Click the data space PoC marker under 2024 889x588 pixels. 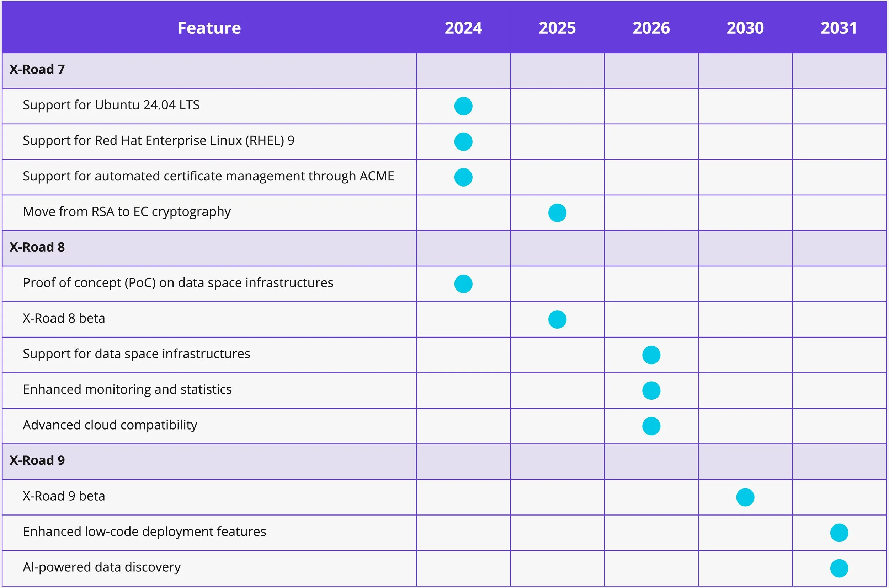463,284
